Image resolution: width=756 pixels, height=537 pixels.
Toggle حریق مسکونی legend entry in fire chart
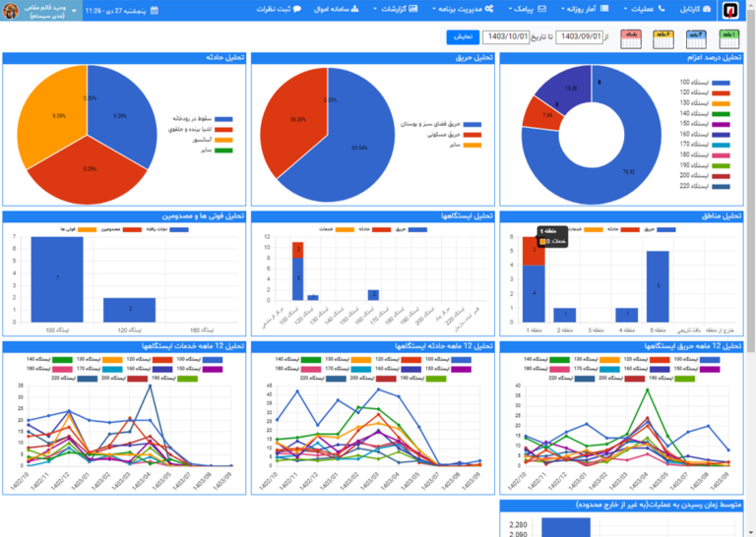click(453, 135)
